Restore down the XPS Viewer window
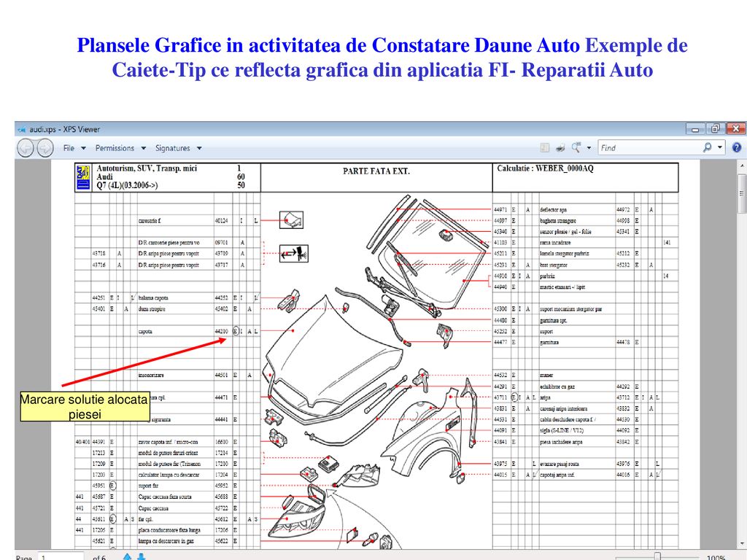Image resolution: width=747 pixels, height=560 pixels. point(715,129)
